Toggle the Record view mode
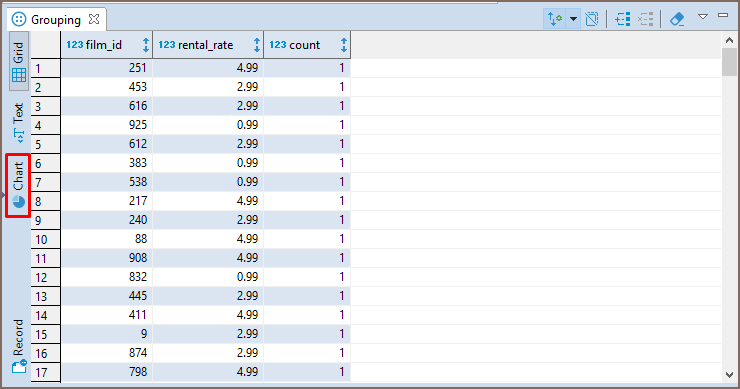Screen dimensions: 740x389 18,346
